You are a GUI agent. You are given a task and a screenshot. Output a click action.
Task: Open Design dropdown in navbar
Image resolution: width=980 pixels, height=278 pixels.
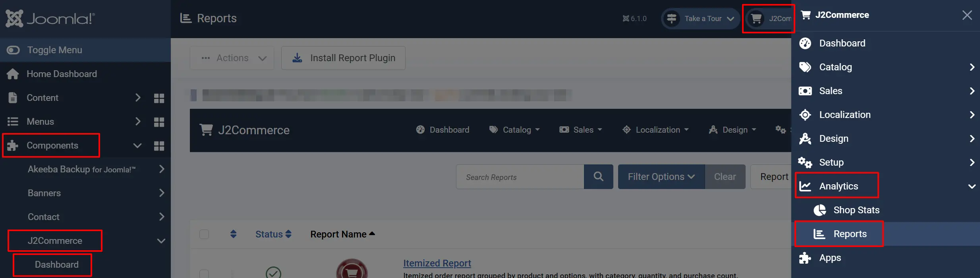pyautogui.click(x=733, y=130)
